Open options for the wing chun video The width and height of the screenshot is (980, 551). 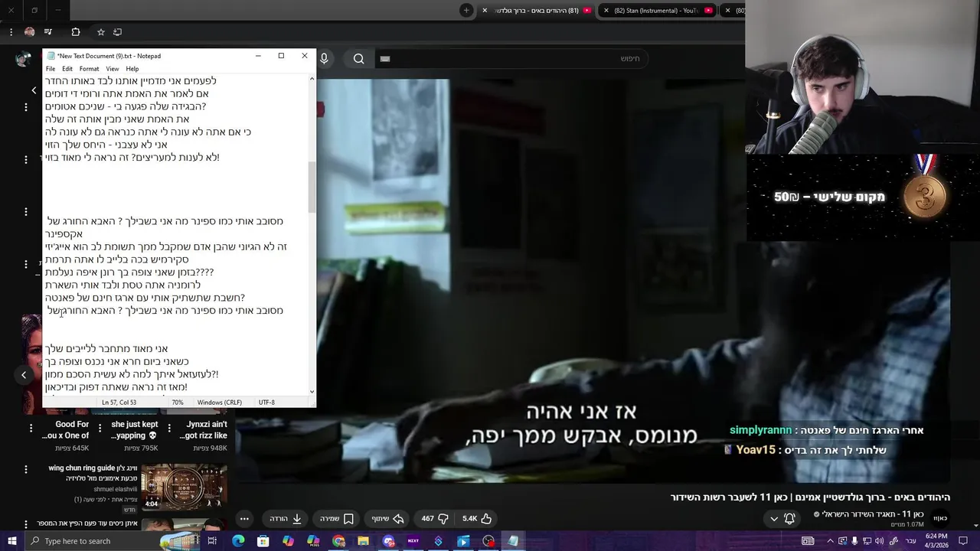26,468
